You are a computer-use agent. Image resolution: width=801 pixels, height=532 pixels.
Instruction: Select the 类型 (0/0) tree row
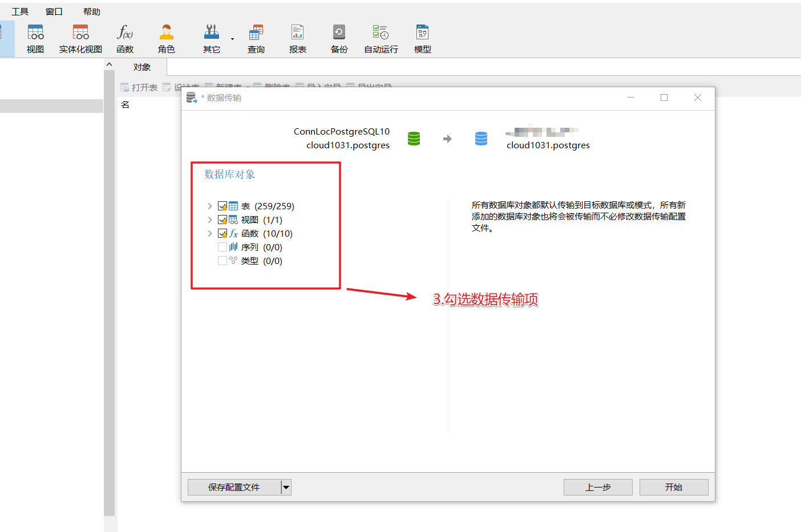tap(261, 261)
